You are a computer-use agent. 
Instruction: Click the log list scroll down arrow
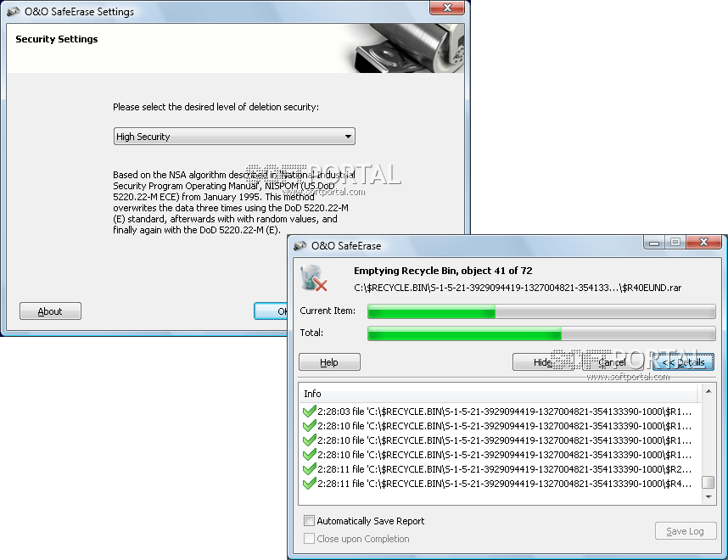point(708,497)
